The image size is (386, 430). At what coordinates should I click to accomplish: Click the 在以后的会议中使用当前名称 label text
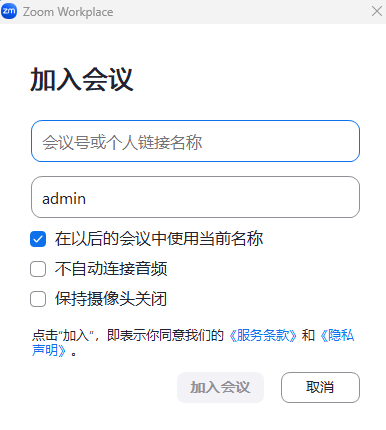(159, 239)
